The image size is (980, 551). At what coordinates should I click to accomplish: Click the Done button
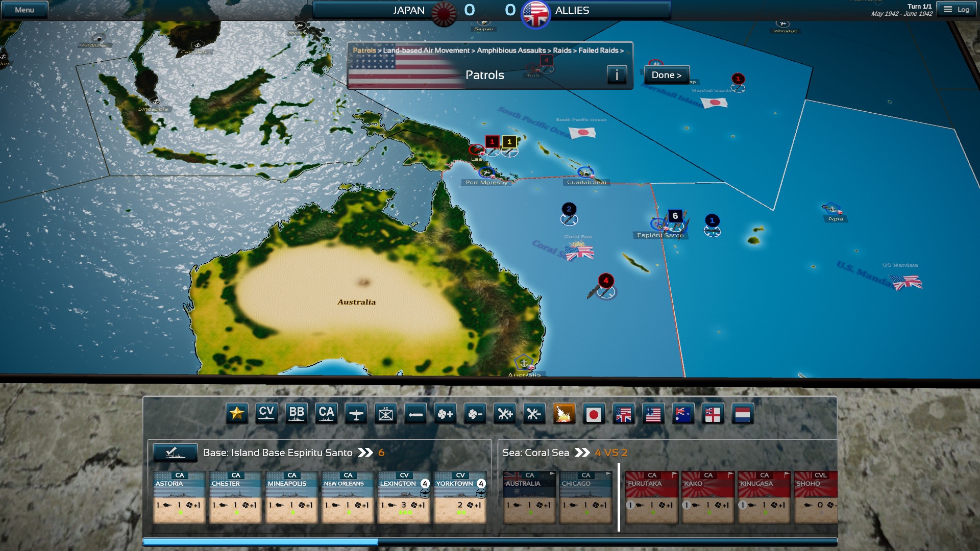666,74
